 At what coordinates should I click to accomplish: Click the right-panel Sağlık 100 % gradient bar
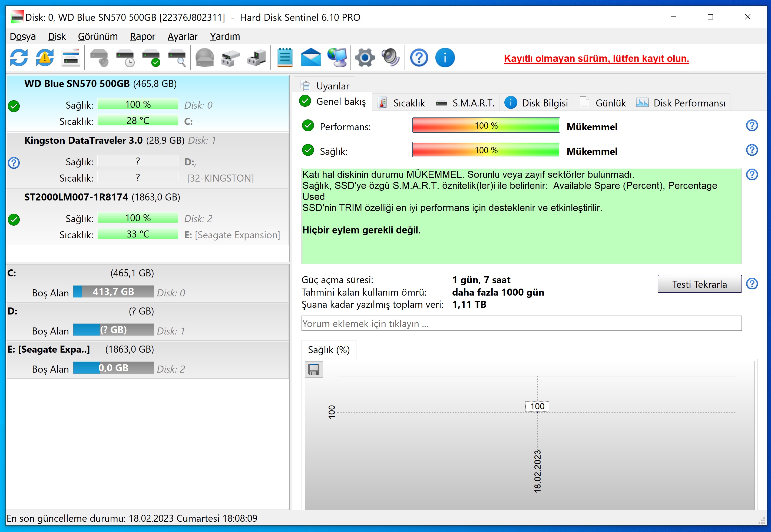(x=486, y=150)
